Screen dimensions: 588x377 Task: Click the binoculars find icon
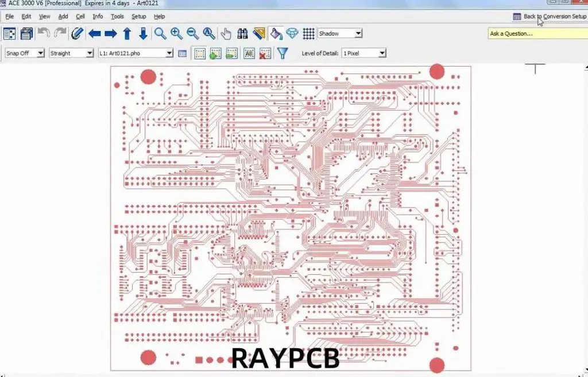pyautogui.click(x=242, y=34)
